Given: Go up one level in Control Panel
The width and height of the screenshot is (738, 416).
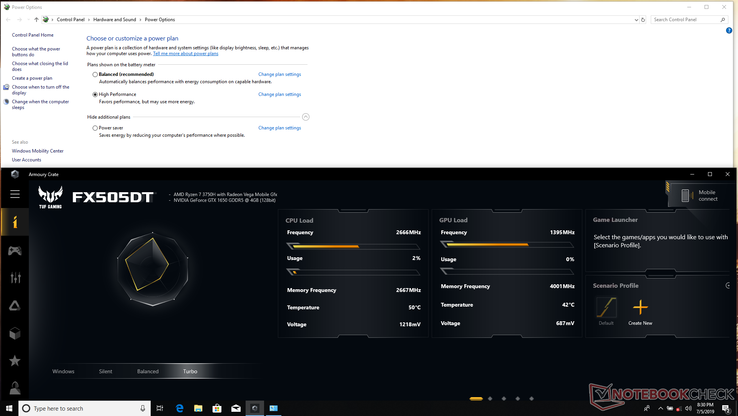Looking at the screenshot, I should pos(36,20).
